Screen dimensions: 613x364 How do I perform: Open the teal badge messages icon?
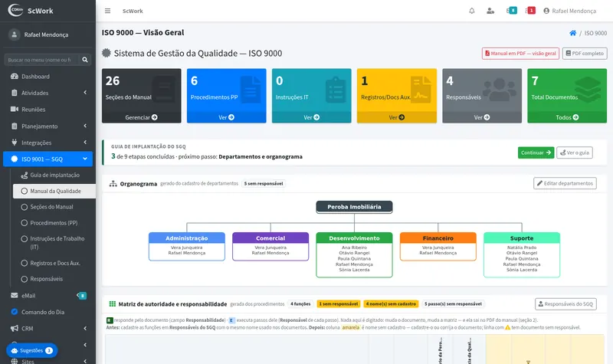pyautogui.click(x=511, y=11)
